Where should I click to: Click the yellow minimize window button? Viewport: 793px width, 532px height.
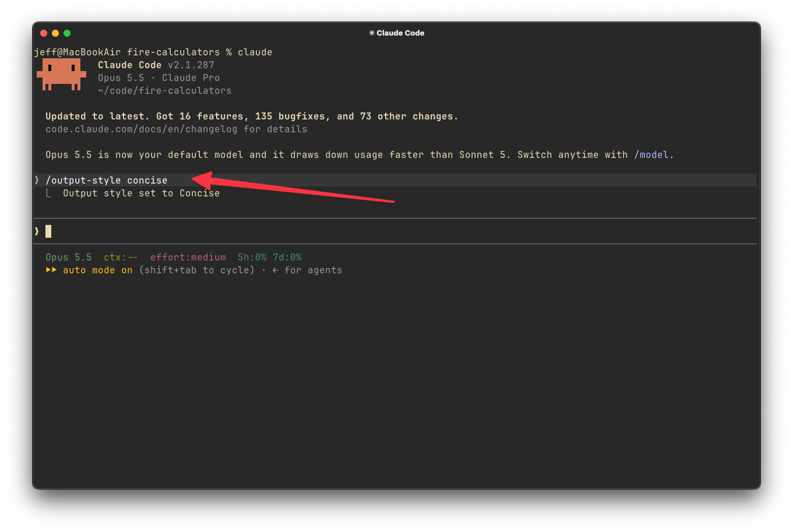pos(55,33)
